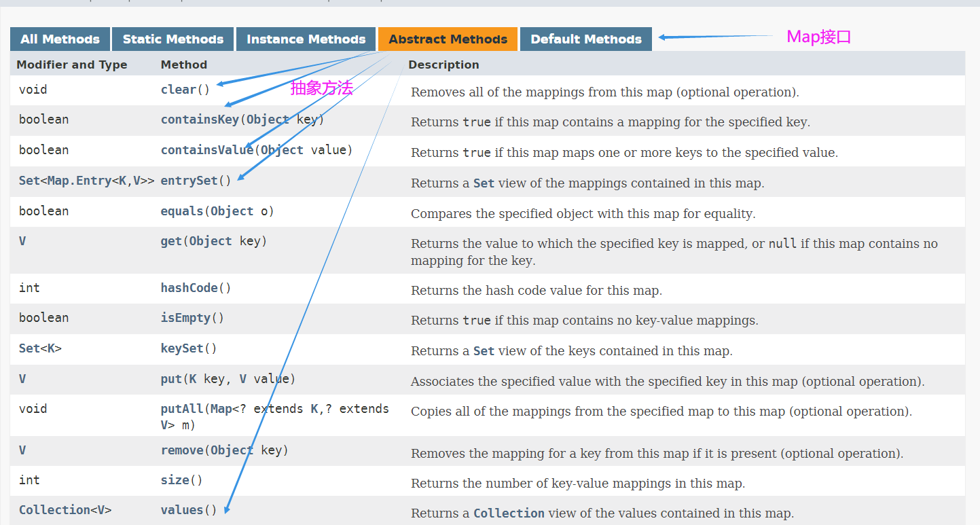Screen dimensions: 980x525
Task: Click Set link in entrySet description
Action: coord(484,183)
